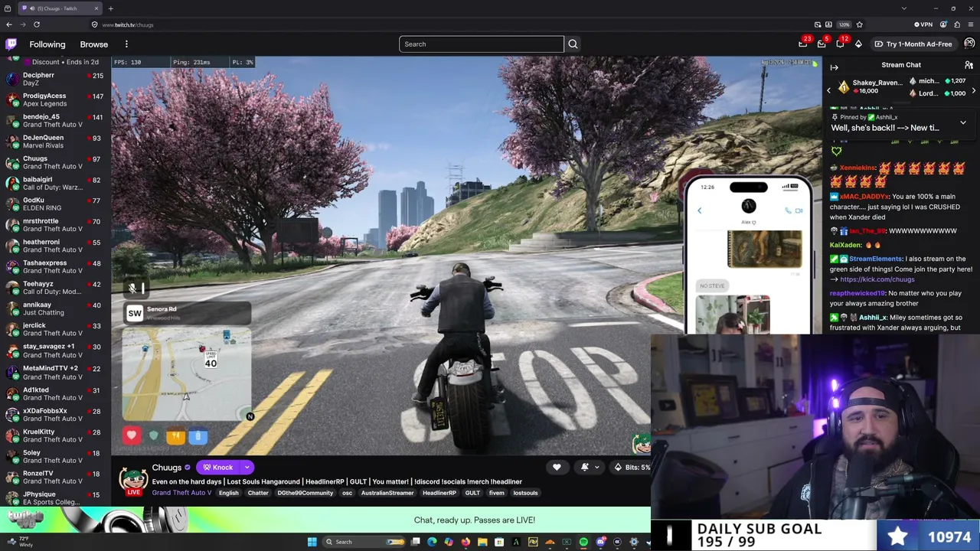This screenshot has height=551, width=980.
Task: Click the Windows taskbar Search box
Action: tap(364, 542)
